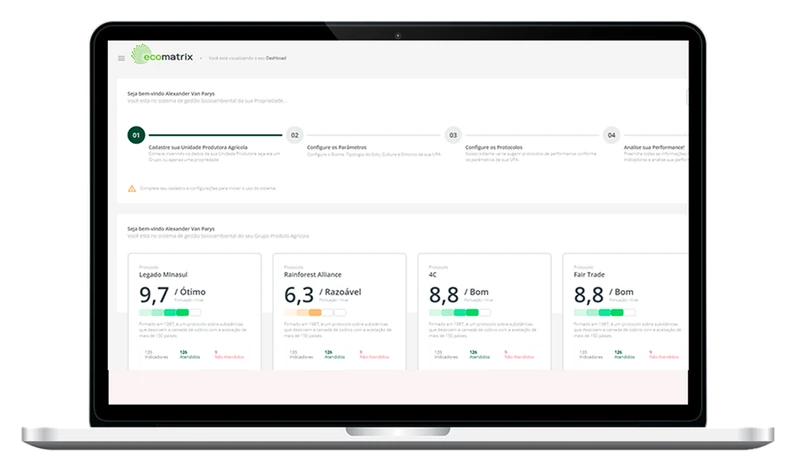Click 'Configure os Parâmetros' step title
The width and height of the screenshot is (800, 470).
click(x=337, y=147)
